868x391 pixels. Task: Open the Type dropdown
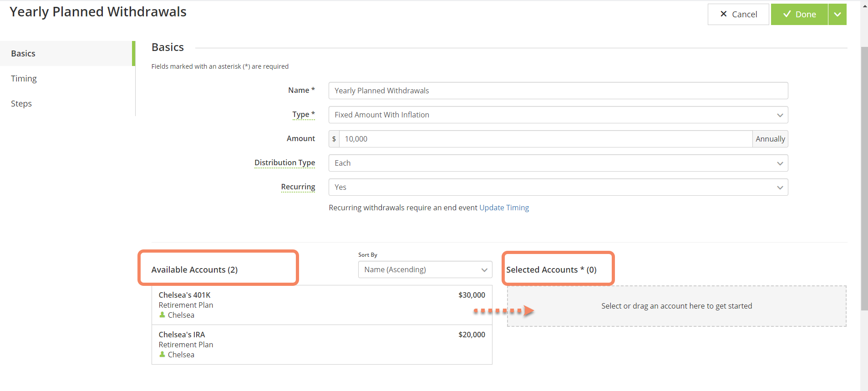click(558, 115)
